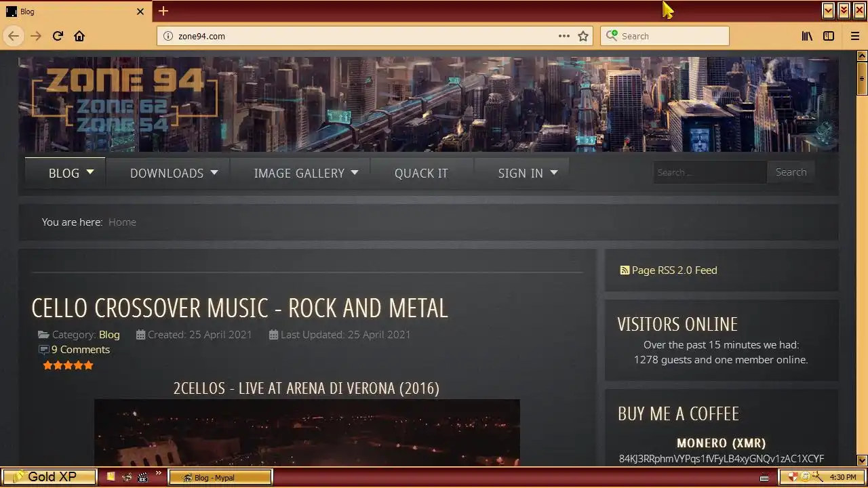Open the IMAGE GALLERY menu item

coord(299,174)
